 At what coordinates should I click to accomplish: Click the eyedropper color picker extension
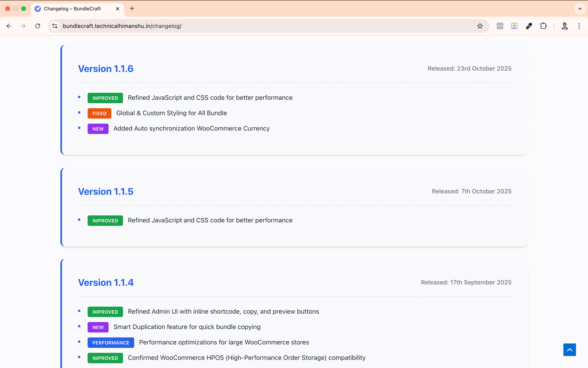point(529,26)
